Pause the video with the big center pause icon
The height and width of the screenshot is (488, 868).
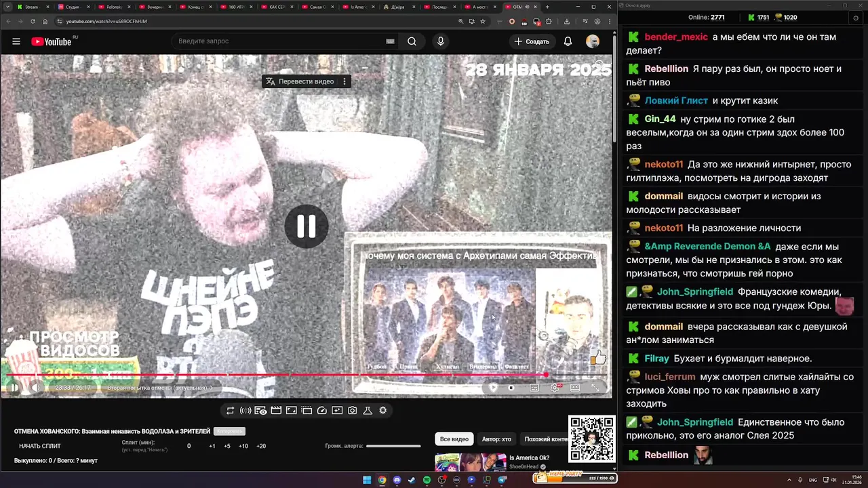coord(306,226)
